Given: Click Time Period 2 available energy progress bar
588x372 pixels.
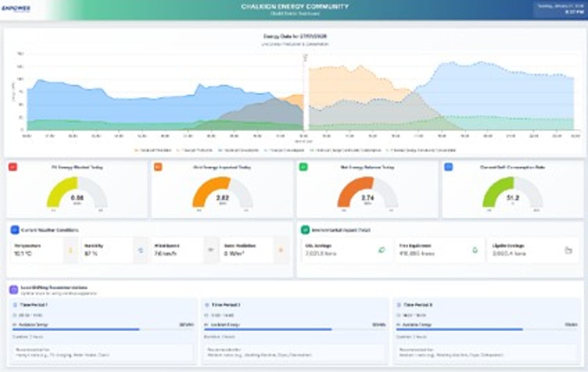Looking at the screenshot, I should click(295, 329).
